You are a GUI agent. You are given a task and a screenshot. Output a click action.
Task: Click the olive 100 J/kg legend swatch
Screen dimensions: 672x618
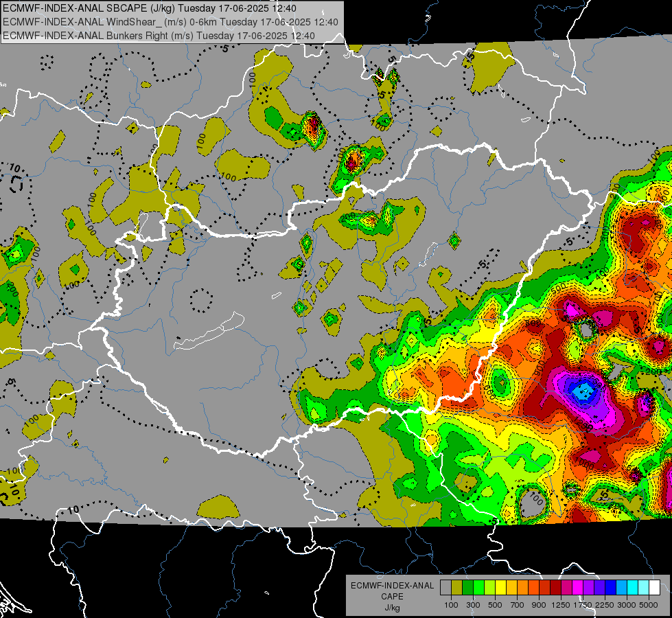456,588
